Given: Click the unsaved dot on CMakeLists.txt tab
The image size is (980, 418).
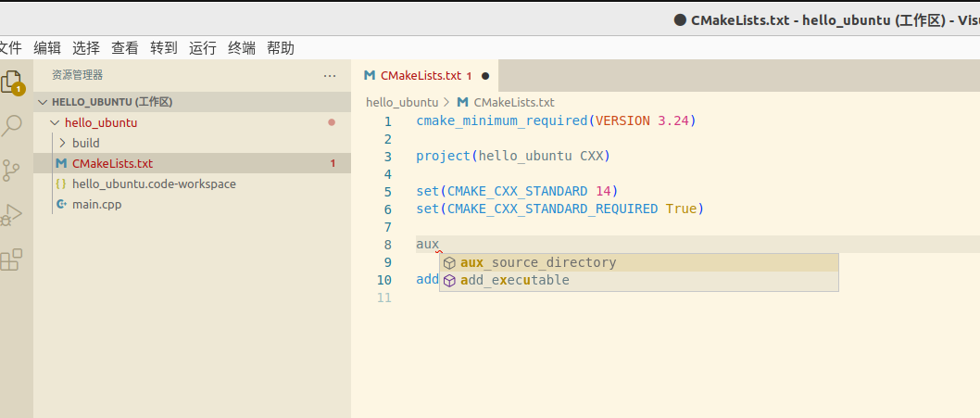Looking at the screenshot, I should coord(485,76).
